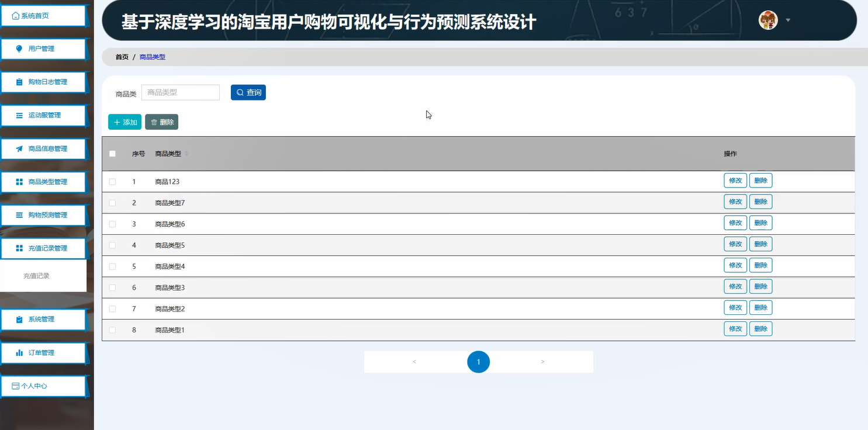Open 购物预测管理 in the sidebar
Viewport: 868px width, 430px height.
click(x=43, y=215)
